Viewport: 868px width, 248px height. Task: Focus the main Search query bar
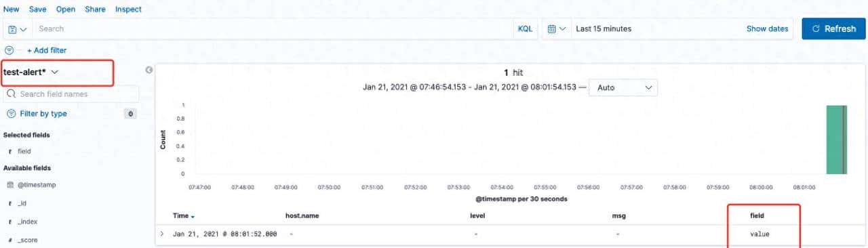273,29
